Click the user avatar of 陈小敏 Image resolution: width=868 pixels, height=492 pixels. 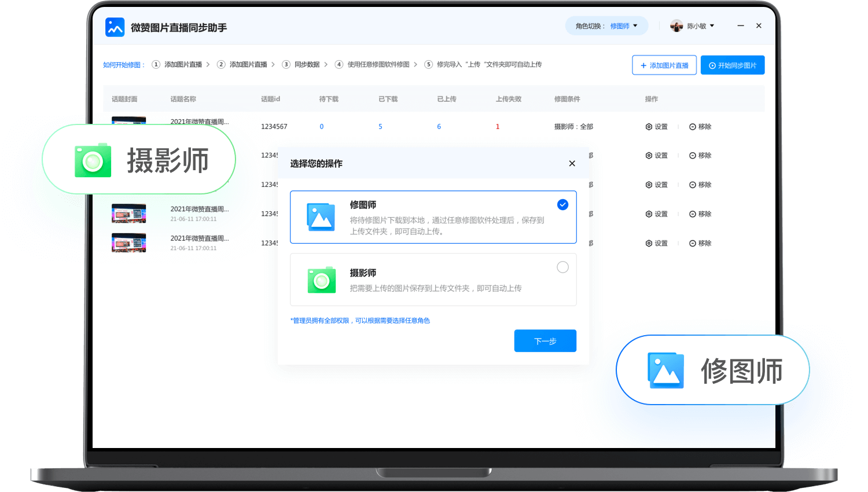676,26
